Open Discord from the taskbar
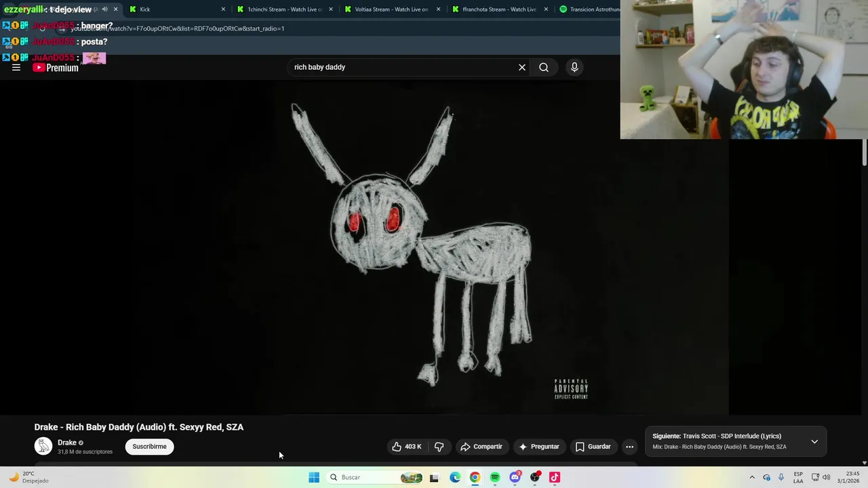The height and width of the screenshot is (488, 868). coord(515,477)
